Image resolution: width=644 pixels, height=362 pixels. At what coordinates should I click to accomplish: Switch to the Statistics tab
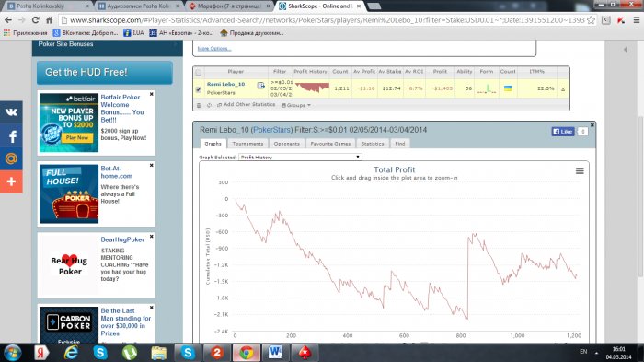tap(373, 144)
